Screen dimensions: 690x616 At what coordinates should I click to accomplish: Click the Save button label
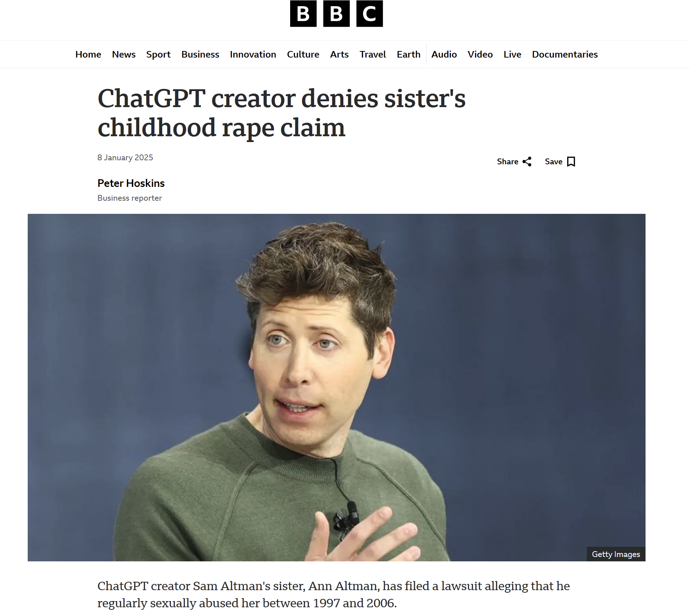point(553,161)
